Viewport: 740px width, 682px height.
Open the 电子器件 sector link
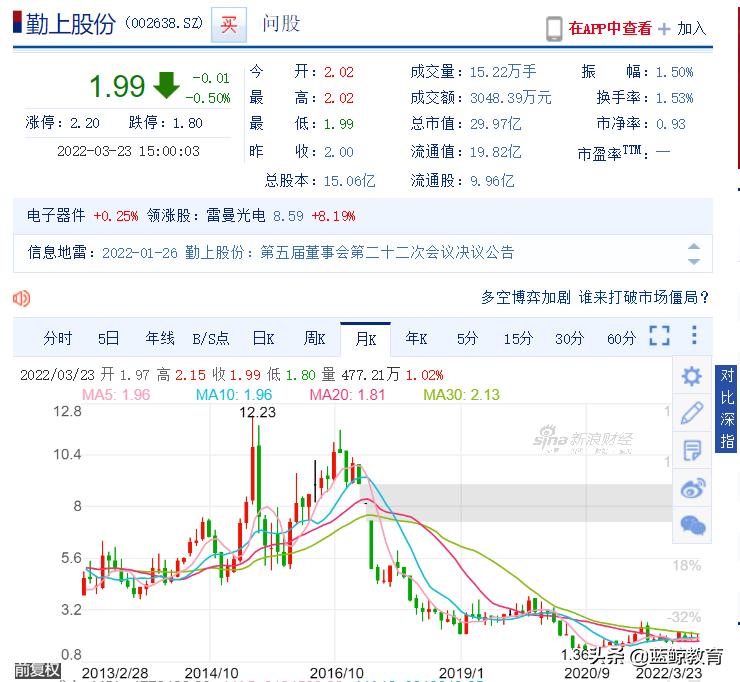tap(56, 216)
